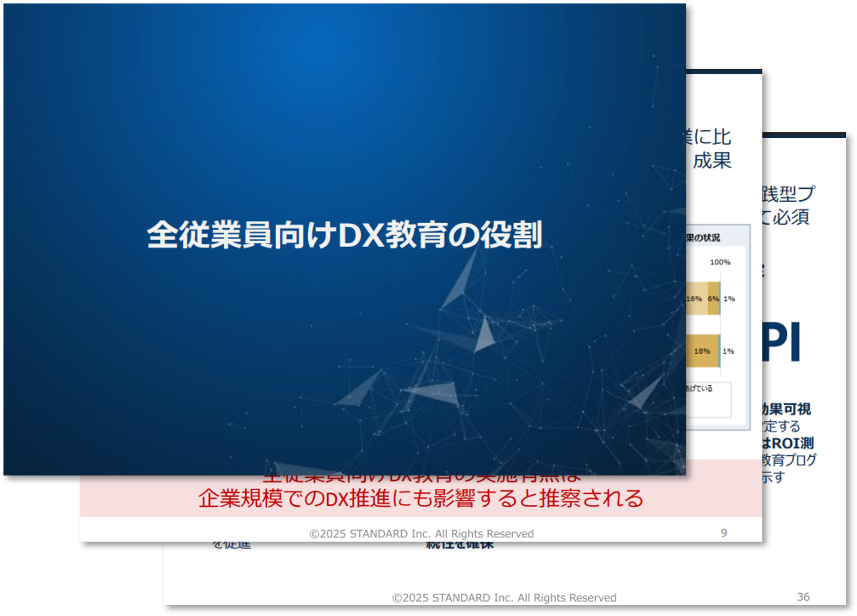Viewport: 857px width, 616px height.
Task: Click the 1% label beside 18% bar
Action: 728,351
